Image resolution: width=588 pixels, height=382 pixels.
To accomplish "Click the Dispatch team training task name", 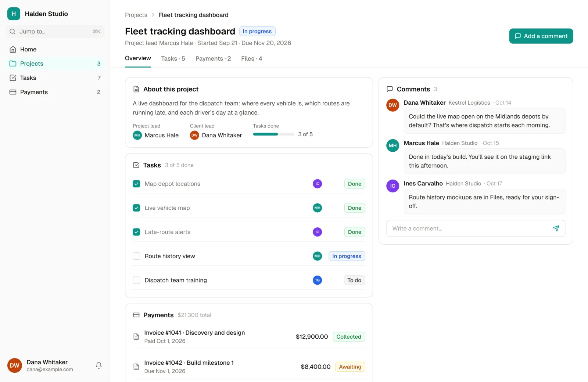I will pyautogui.click(x=176, y=280).
